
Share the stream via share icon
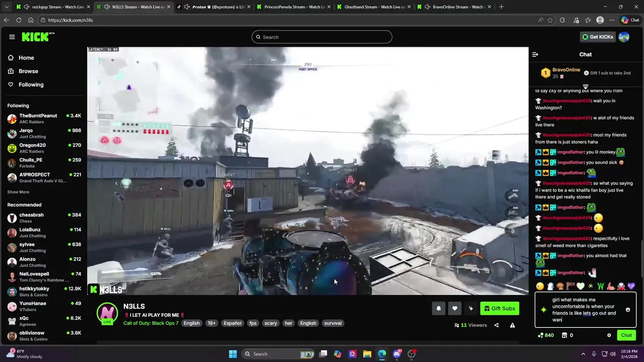pos(496,325)
